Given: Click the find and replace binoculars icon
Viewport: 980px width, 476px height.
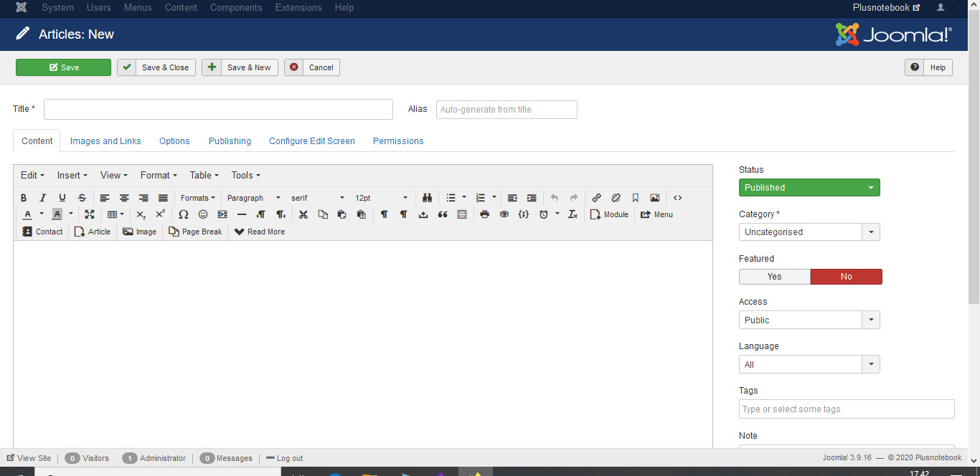Looking at the screenshot, I should (427, 198).
